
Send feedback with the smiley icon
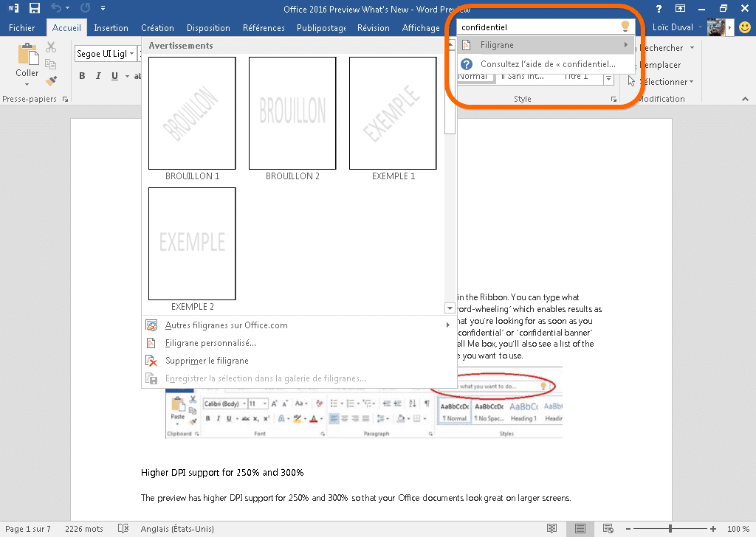coord(745,27)
